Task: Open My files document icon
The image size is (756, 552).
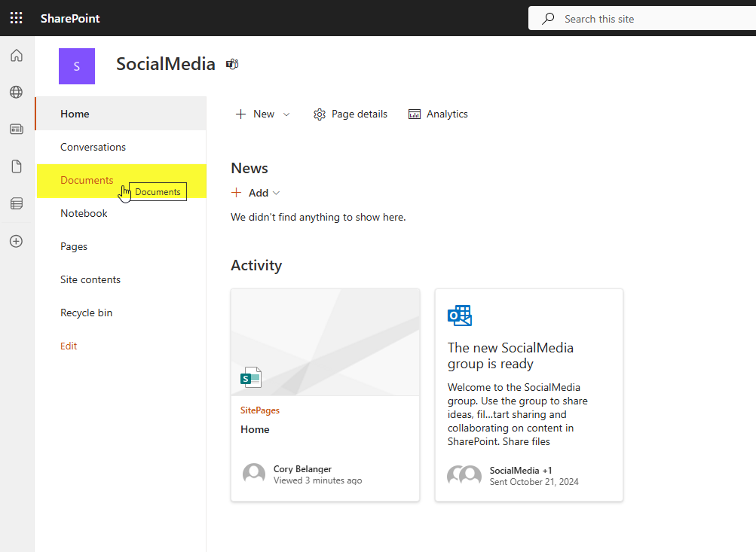Action: (x=17, y=166)
